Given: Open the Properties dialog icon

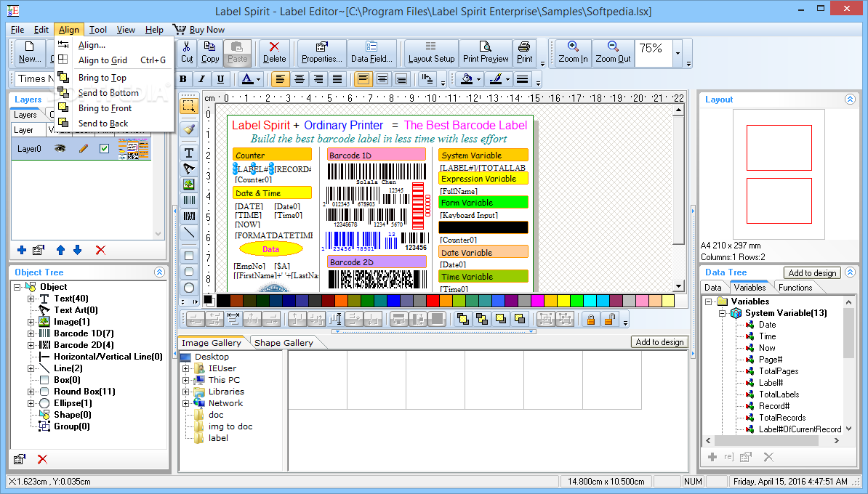Looking at the screenshot, I should point(321,52).
